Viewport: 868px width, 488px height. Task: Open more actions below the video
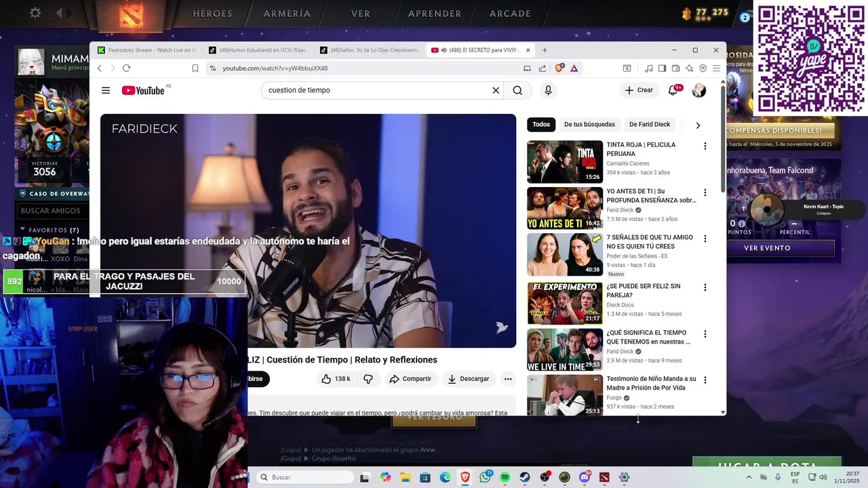[x=508, y=379]
